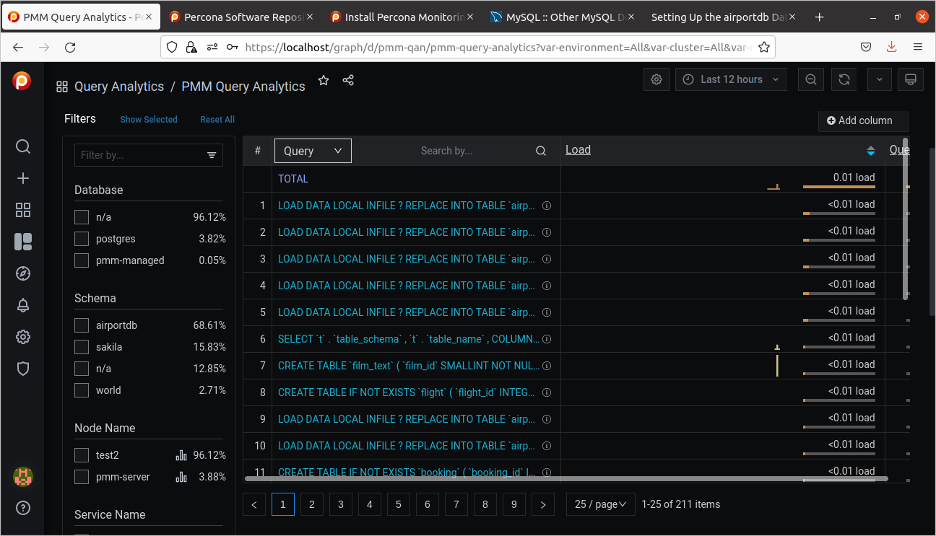Open the Server Admin shield icon
The image size is (936, 536).
[23, 368]
